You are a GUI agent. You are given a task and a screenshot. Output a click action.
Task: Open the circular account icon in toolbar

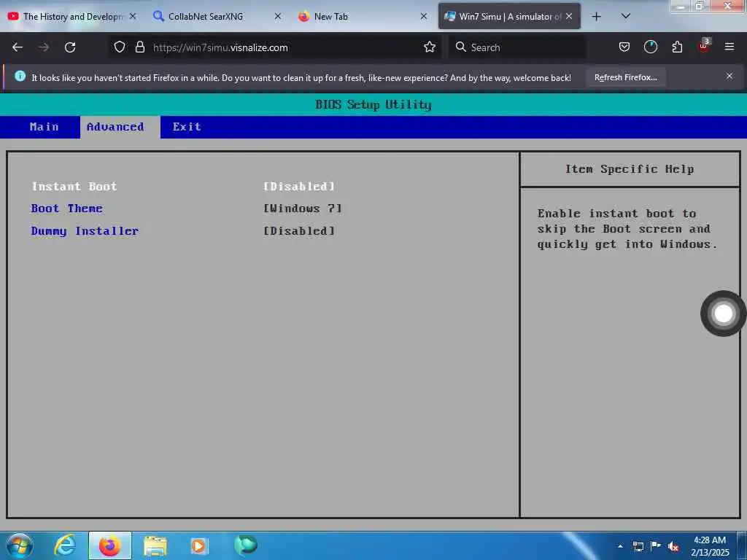(650, 47)
